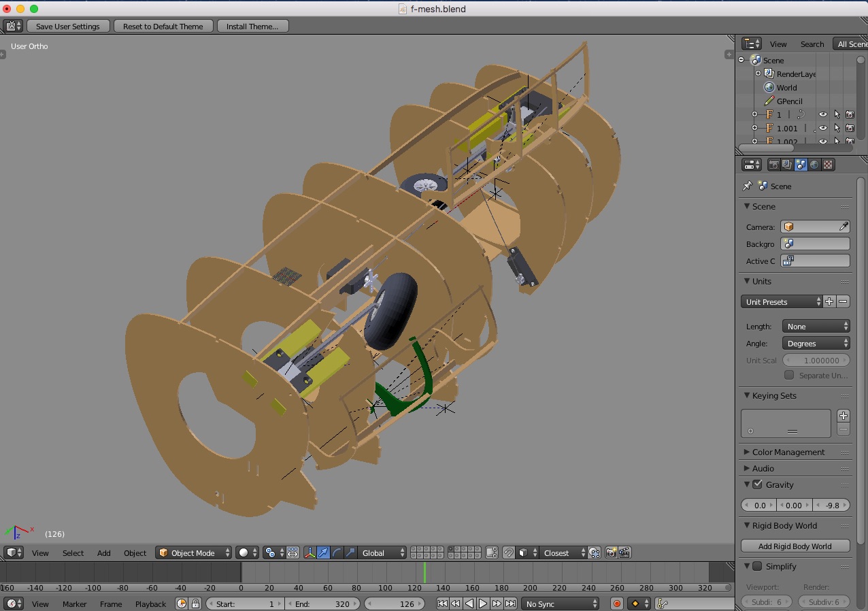
Task: Pin the Scene properties context
Action: (748, 186)
